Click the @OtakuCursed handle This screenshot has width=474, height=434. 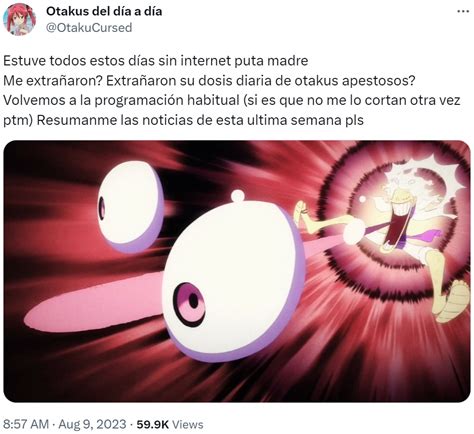coord(89,28)
